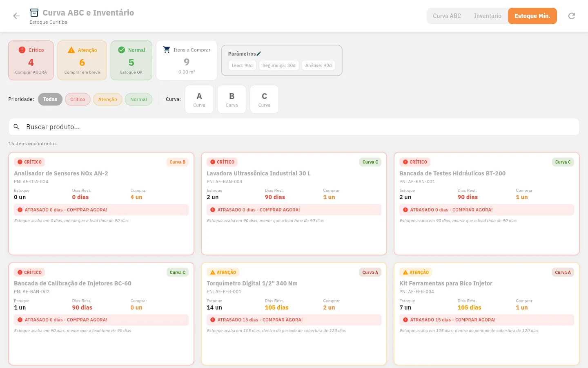Screen dimensions: 588x368
Task: Open Analisador de Sensores NOx AN-2 product
Action: (x=101, y=204)
